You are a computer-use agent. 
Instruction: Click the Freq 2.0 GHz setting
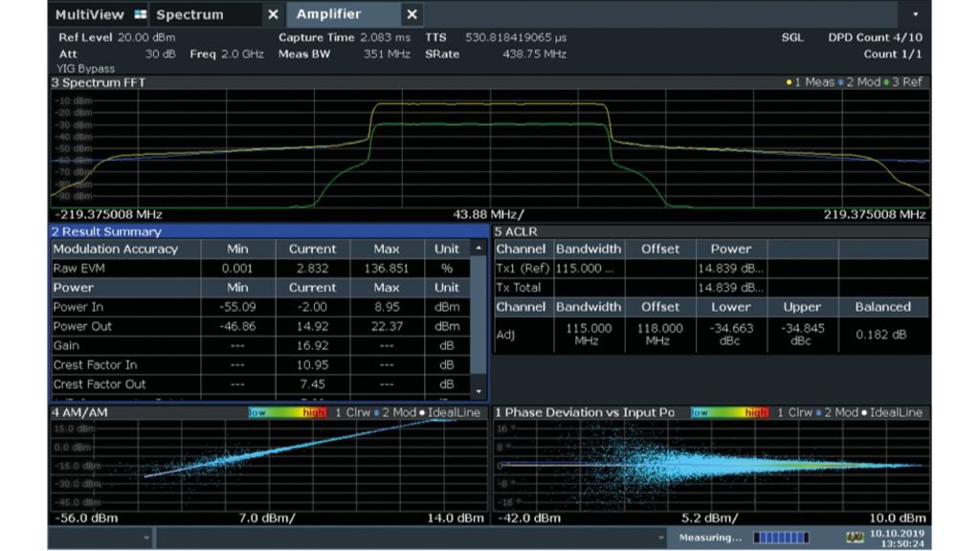(x=226, y=54)
